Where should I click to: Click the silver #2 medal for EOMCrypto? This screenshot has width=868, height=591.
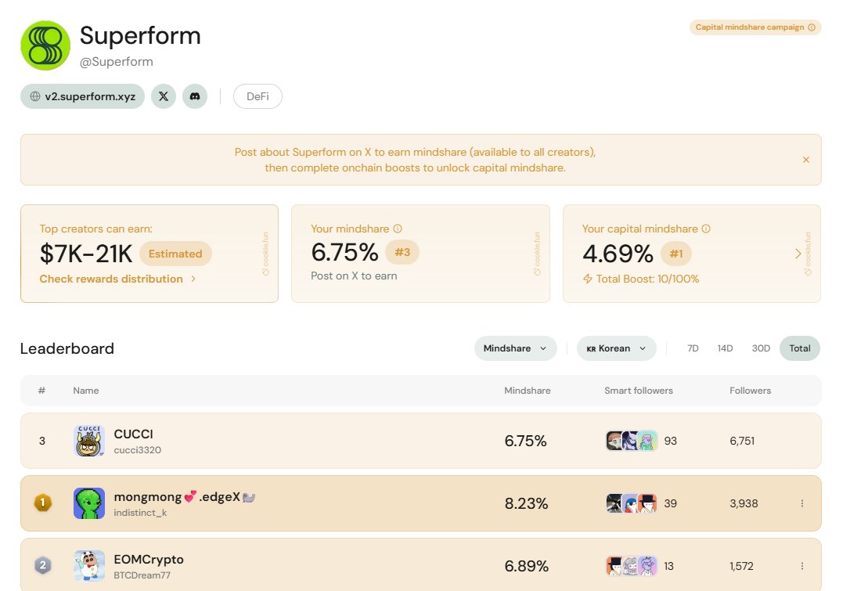(43, 565)
